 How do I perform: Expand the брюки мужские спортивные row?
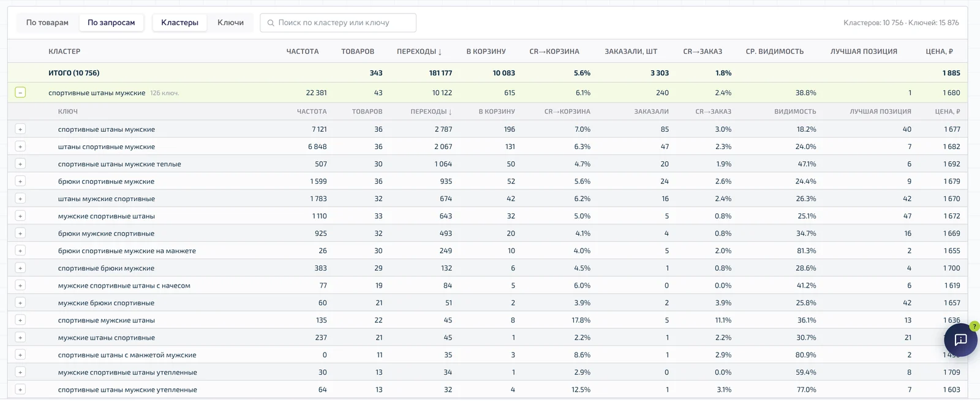pos(20,234)
